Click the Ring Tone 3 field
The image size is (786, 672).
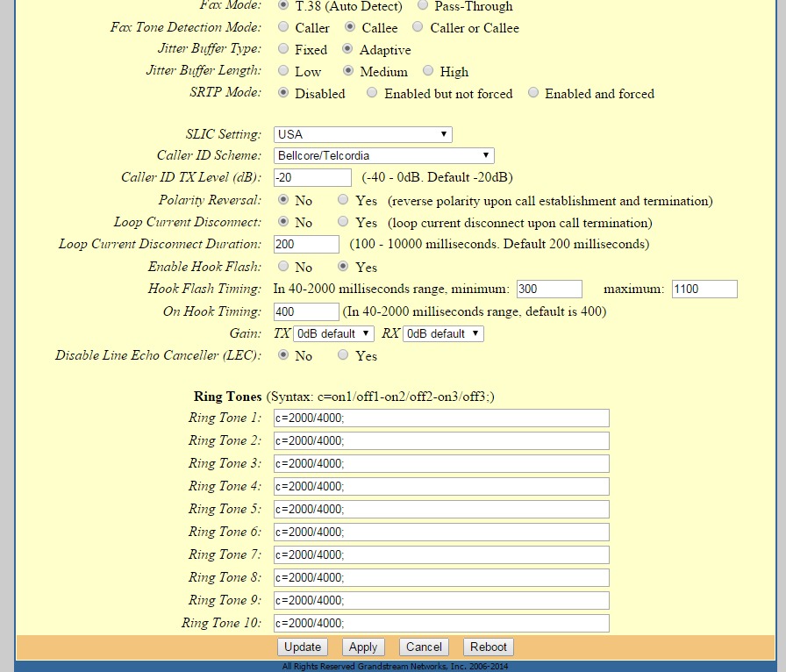tap(441, 463)
